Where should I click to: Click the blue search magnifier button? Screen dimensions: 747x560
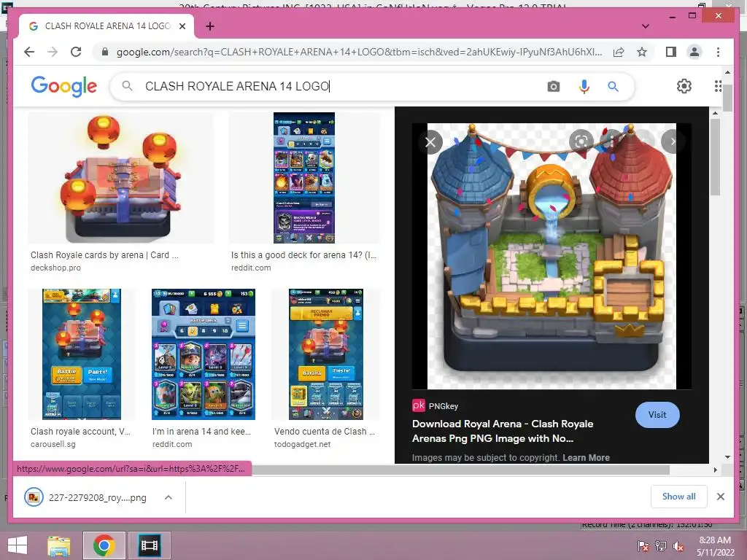[x=613, y=86]
